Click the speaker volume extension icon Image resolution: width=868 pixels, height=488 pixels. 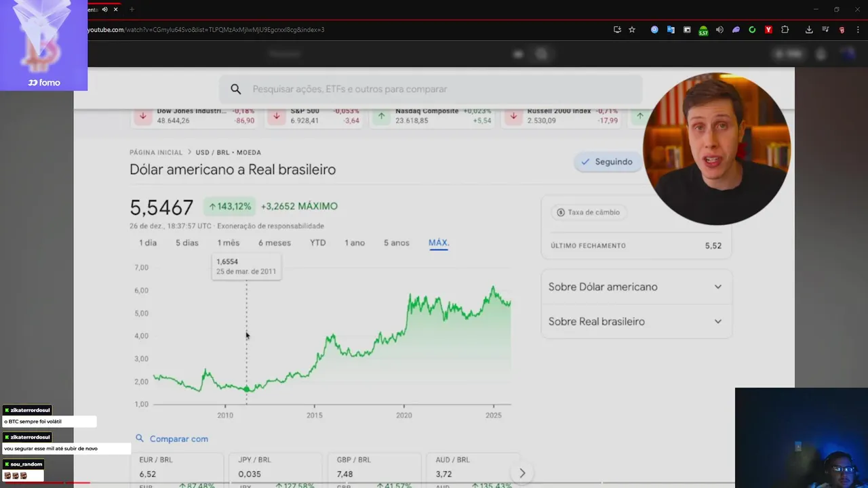coord(719,30)
